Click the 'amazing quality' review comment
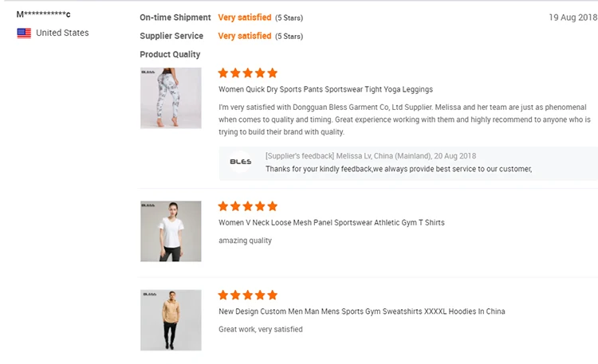 tap(245, 241)
